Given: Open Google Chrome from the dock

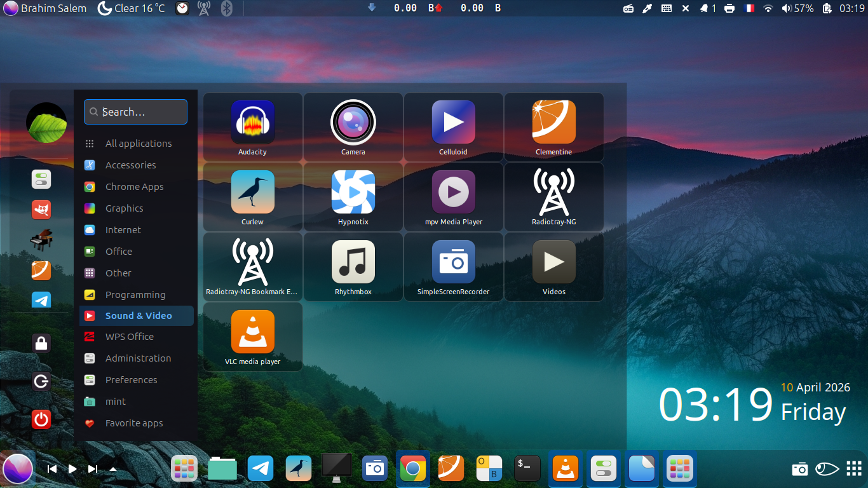Looking at the screenshot, I should coord(413,469).
